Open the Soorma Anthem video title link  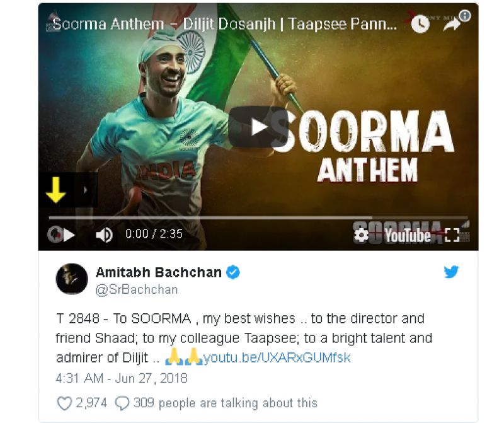coord(224,24)
